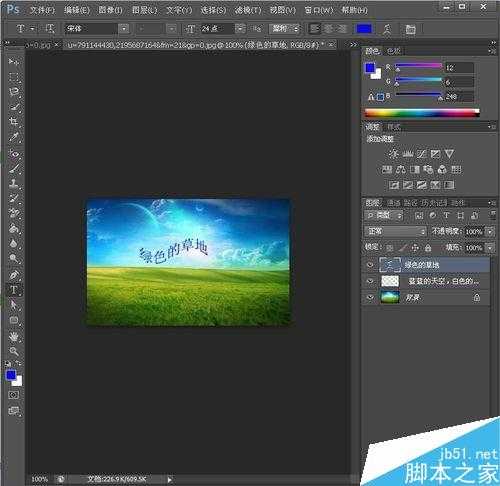
Task: Toggle visibility of the 背景 layer
Action: 370,297
